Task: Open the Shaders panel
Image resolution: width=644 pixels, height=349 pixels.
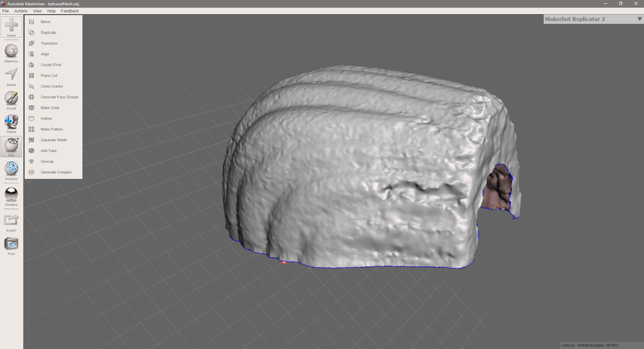Action: [11, 196]
